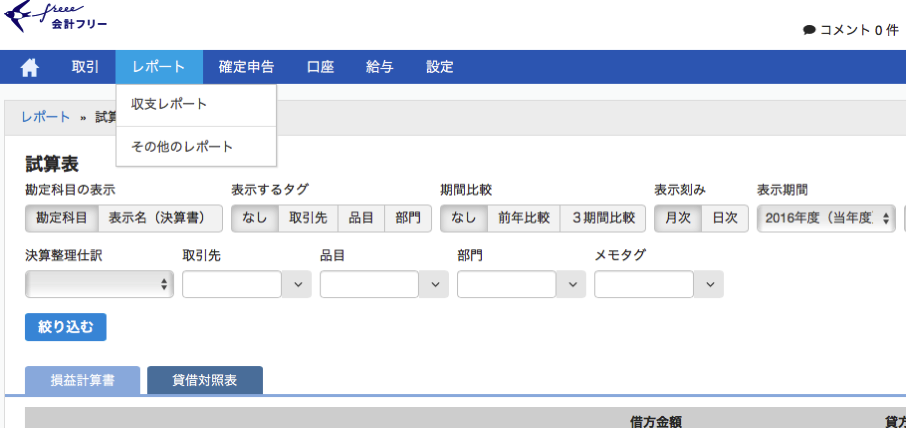Open the 決算整理仕訳 select box
Image resolution: width=906 pixels, height=428 pixels.
tap(99, 284)
